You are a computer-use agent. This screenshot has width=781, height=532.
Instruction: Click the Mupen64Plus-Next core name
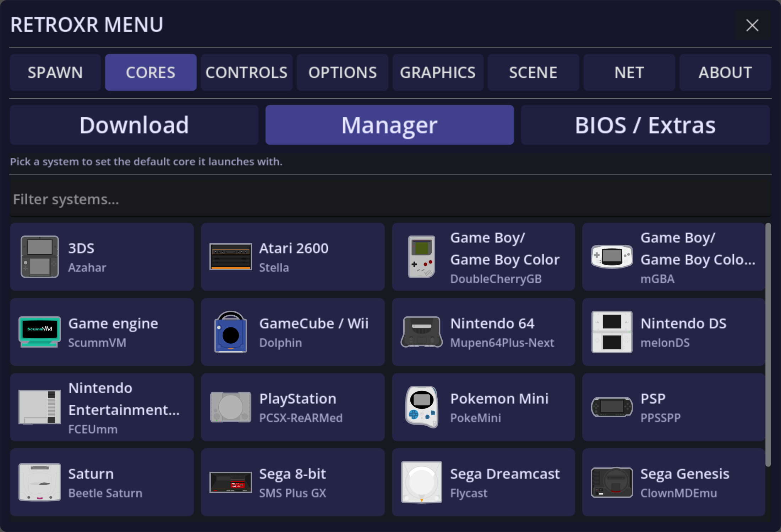(x=502, y=343)
